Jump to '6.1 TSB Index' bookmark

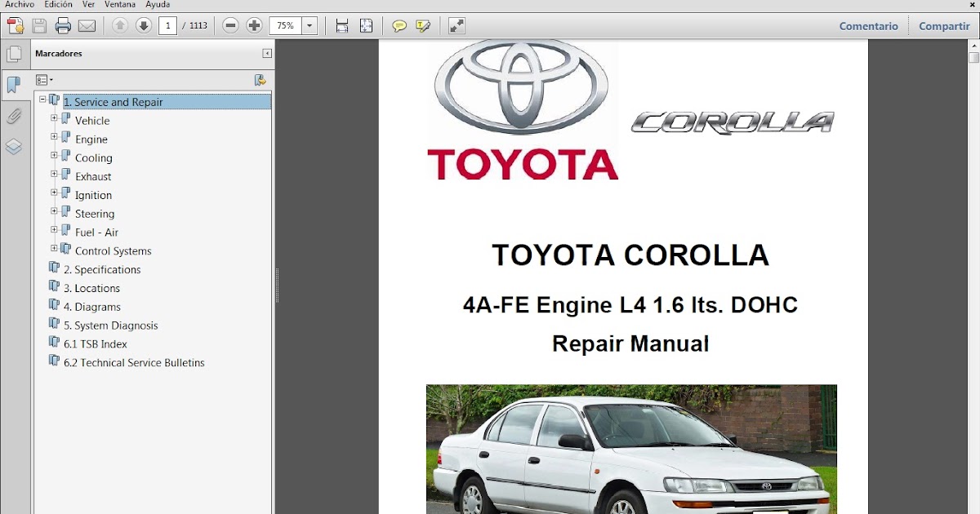[x=96, y=344]
